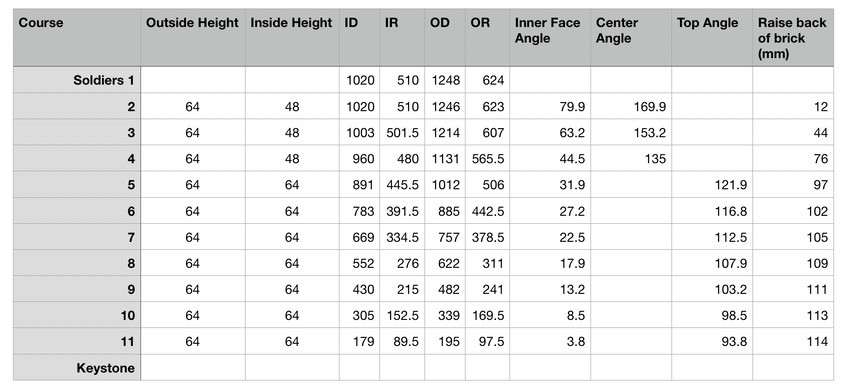The height and width of the screenshot is (389, 845).
Task: Select the IR cell showing 501.5
Action: [402, 133]
